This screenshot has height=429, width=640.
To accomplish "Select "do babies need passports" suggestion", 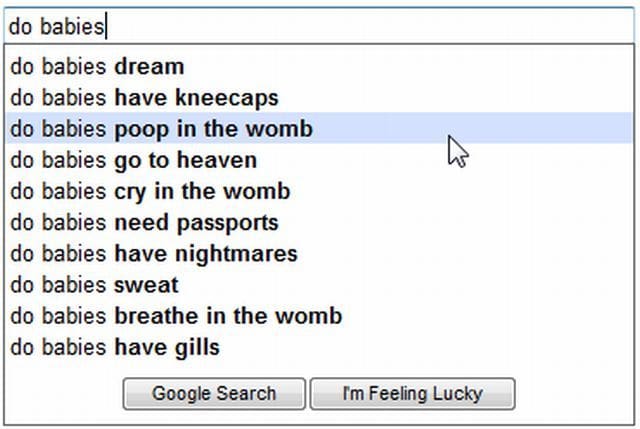I will point(144,222).
